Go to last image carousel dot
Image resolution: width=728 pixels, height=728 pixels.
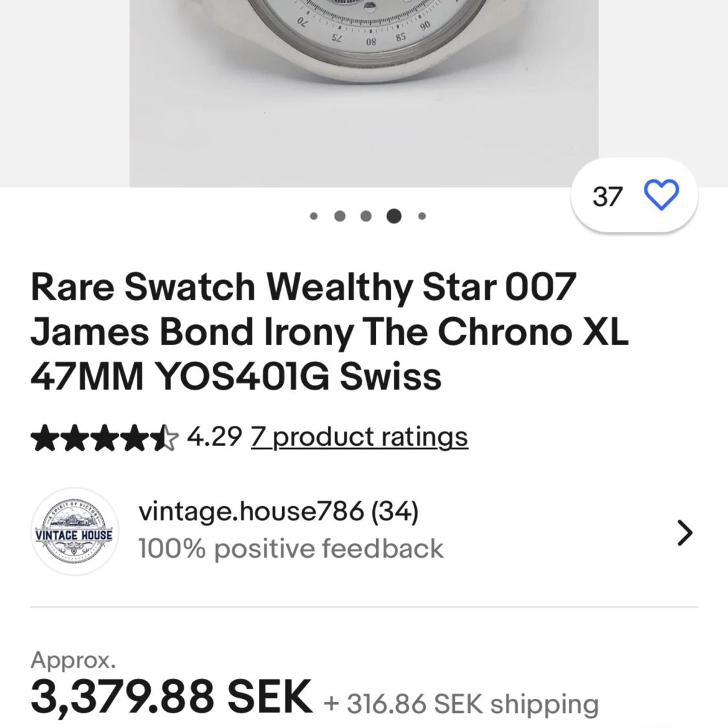(x=422, y=216)
